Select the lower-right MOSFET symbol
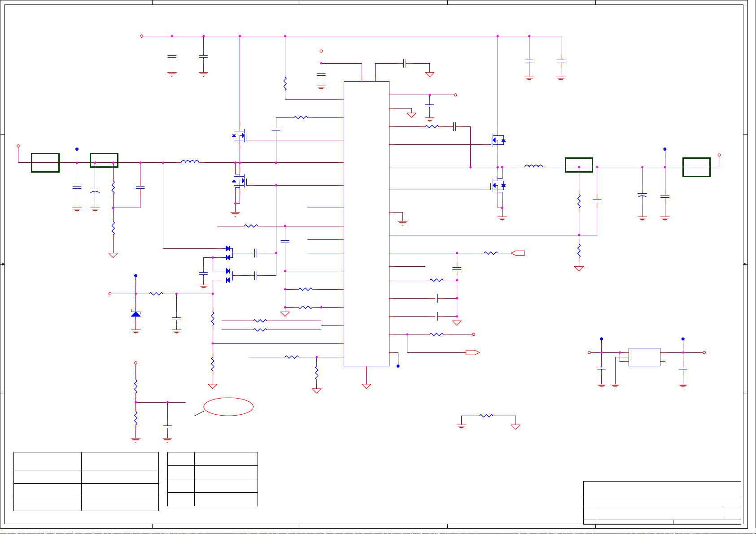The image size is (756, 534). [x=498, y=185]
